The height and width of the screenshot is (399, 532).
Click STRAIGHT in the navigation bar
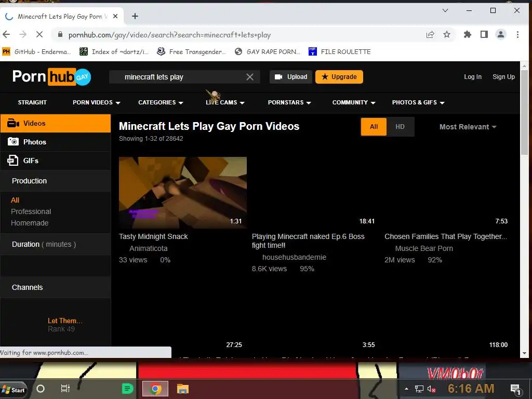32,102
